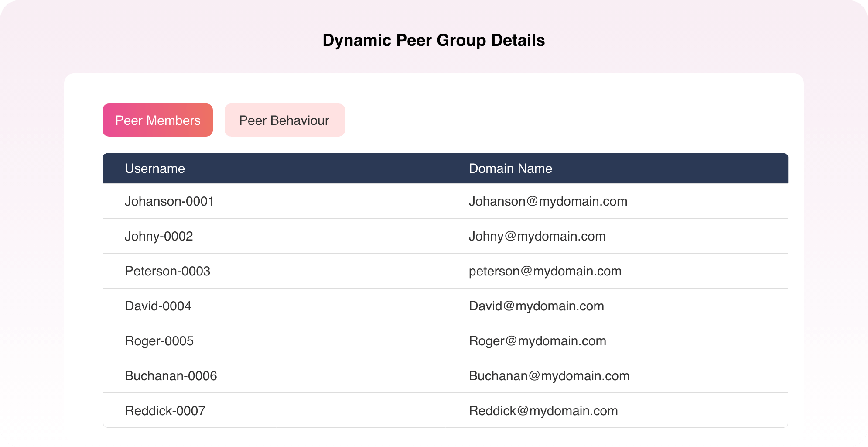Click the Roger@mydomain.com email entry
The image size is (868, 447).
[537, 340]
